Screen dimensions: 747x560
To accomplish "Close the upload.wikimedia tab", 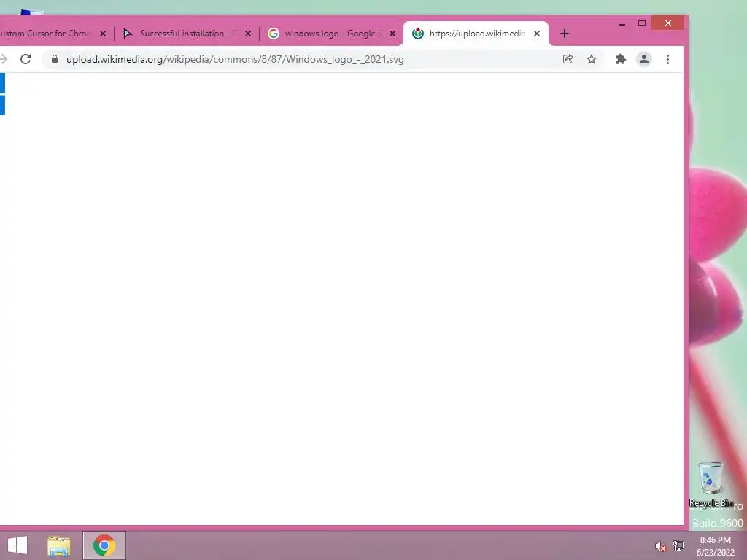I will (x=537, y=34).
